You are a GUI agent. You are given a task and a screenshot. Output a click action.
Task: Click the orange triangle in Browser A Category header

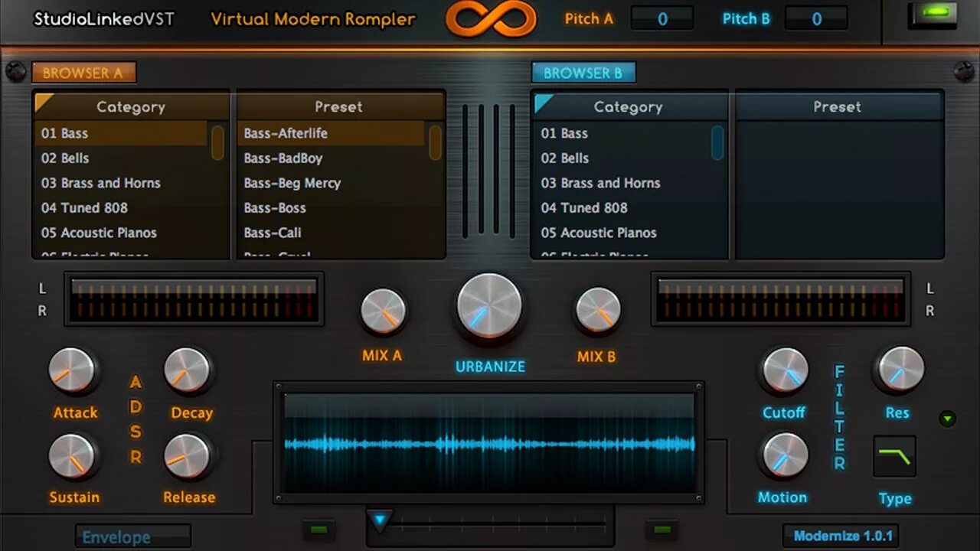44,103
